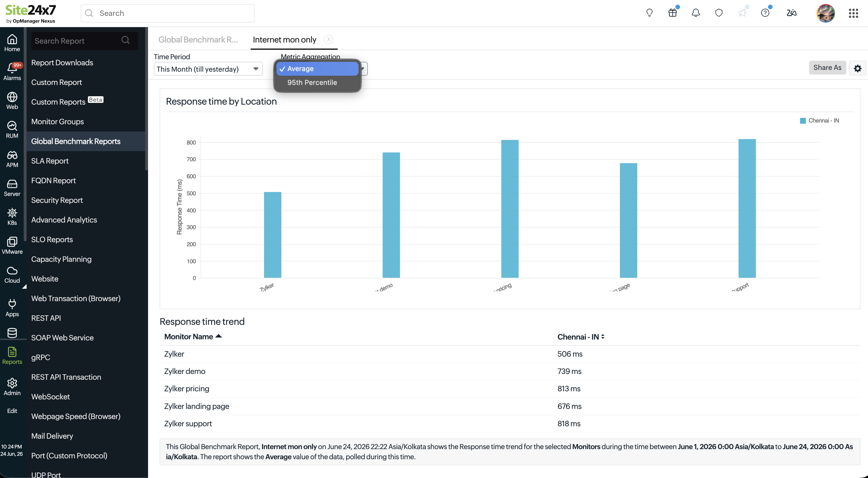This screenshot has height=478, width=868.
Task: Open Alarms with 99+ badge
Action: point(12,72)
